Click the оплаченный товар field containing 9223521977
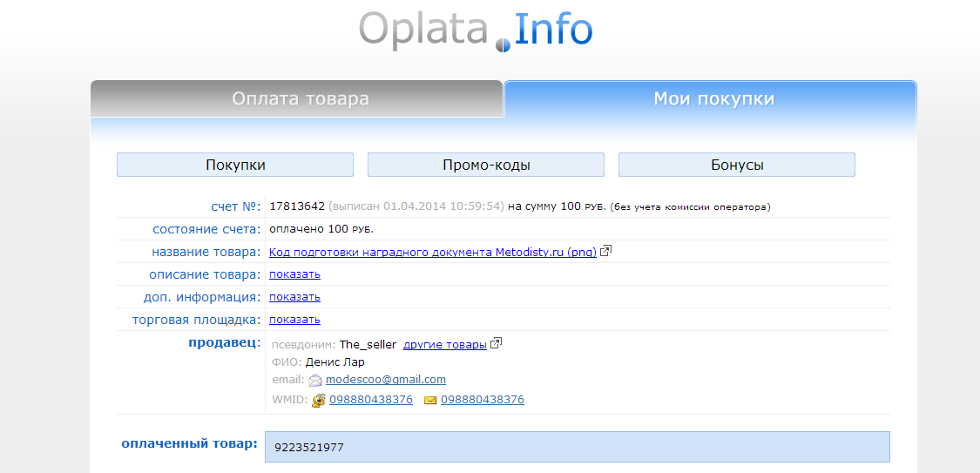This screenshot has height=473, width=980. tap(577, 447)
